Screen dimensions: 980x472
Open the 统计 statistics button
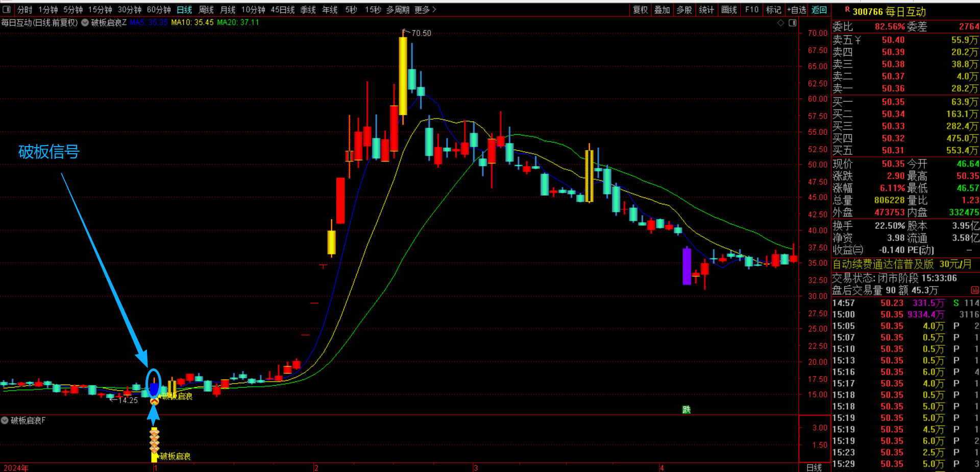[x=706, y=10]
